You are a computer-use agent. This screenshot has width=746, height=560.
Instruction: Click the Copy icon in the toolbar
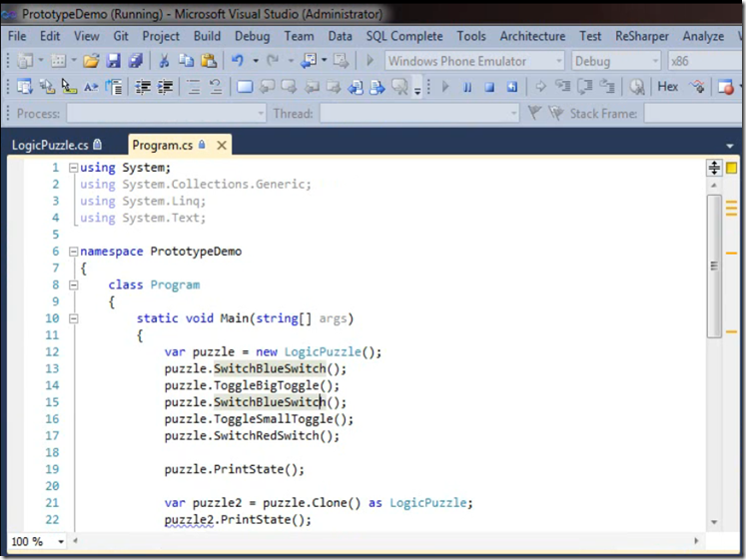(x=186, y=61)
